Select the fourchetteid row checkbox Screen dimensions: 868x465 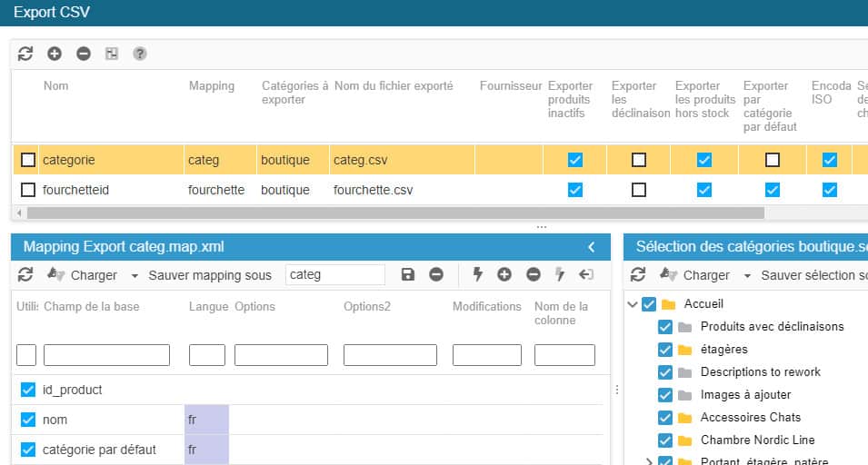pos(28,190)
